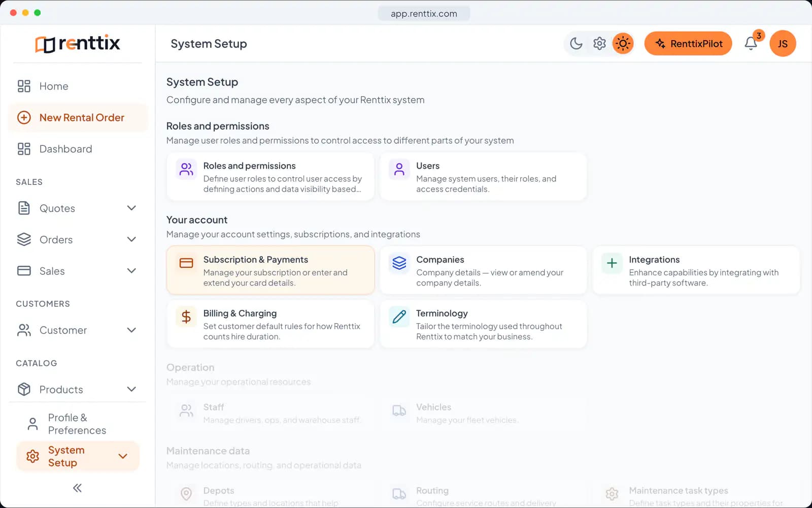Click the Users card person icon

[399, 169]
